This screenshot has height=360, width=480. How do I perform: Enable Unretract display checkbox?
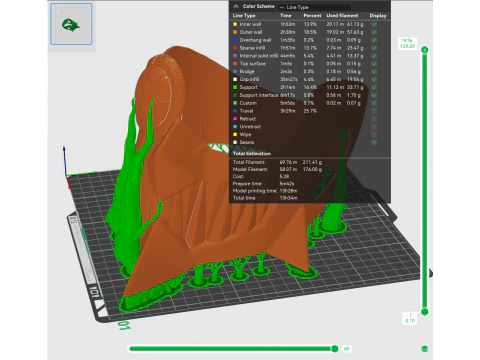pos(374,127)
